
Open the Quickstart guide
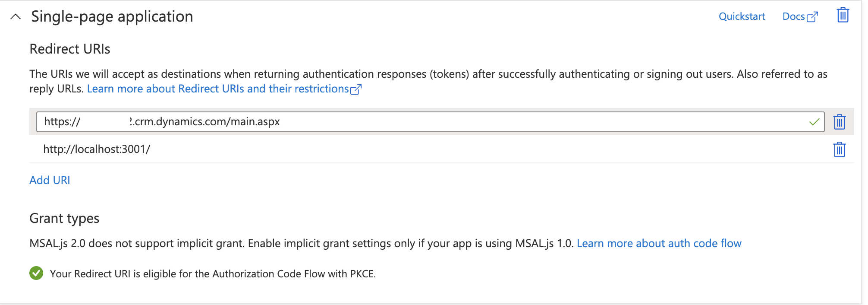pyautogui.click(x=742, y=16)
